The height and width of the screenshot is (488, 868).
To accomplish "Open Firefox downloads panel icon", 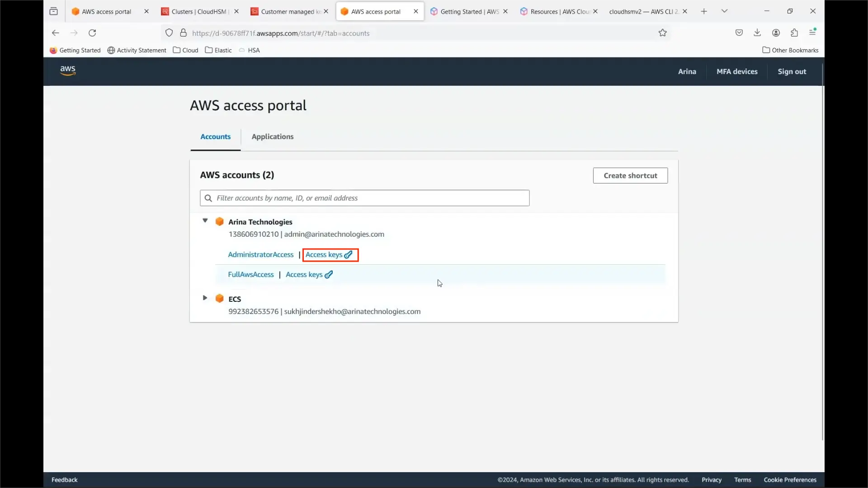I will coord(757,33).
